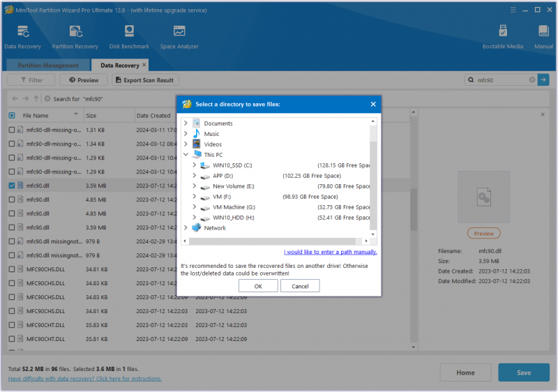Click the directory tree horizontal scrollbar
The width and height of the screenshot is (558, 392).
(272, 241)
